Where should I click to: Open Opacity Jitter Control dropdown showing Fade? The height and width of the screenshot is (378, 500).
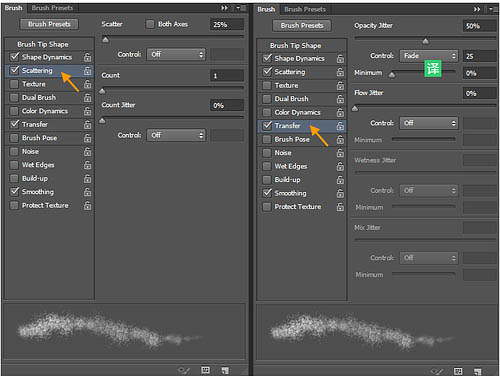pos(429,56)
